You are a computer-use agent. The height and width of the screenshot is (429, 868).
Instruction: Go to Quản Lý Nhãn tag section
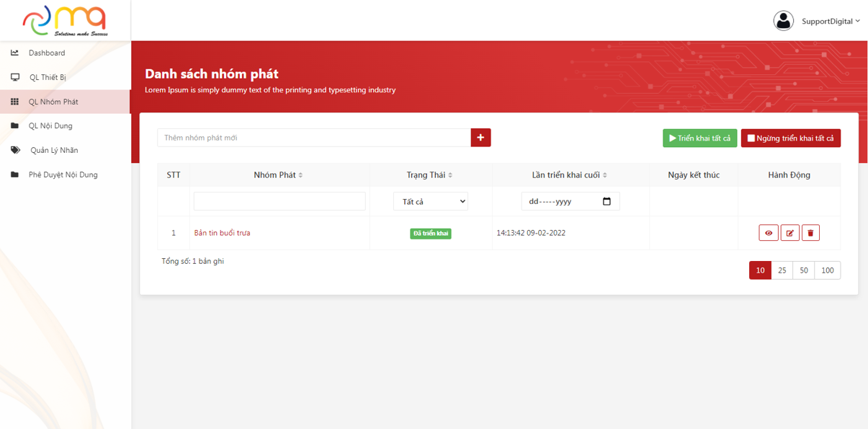(54, 150)
